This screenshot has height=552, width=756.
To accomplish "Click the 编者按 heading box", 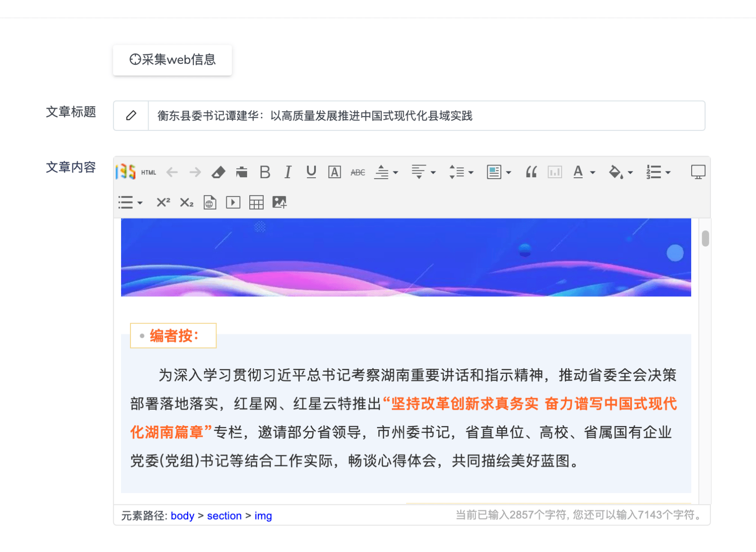I will click(173, 336).
